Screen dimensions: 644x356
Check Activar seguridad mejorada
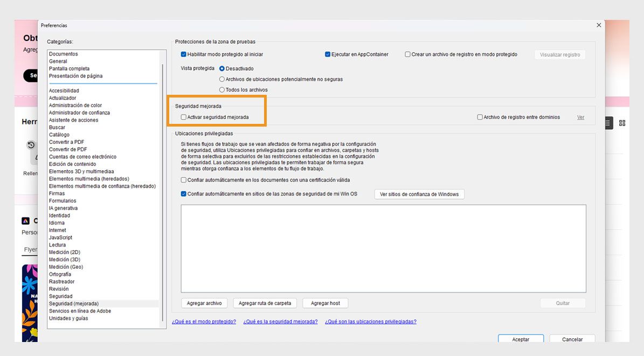pyautogui.click(x=184, y=117)
